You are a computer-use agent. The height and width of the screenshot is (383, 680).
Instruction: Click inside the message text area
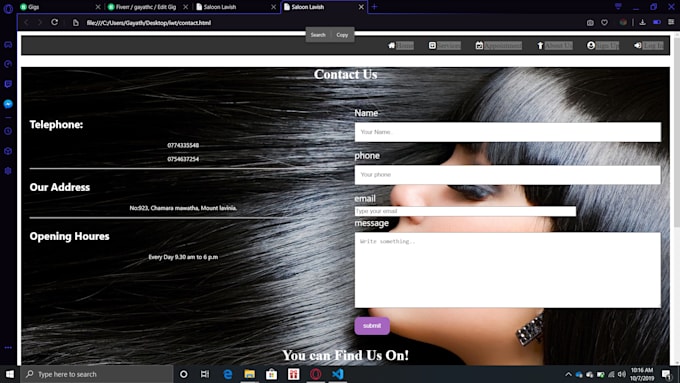coord(508,270)
